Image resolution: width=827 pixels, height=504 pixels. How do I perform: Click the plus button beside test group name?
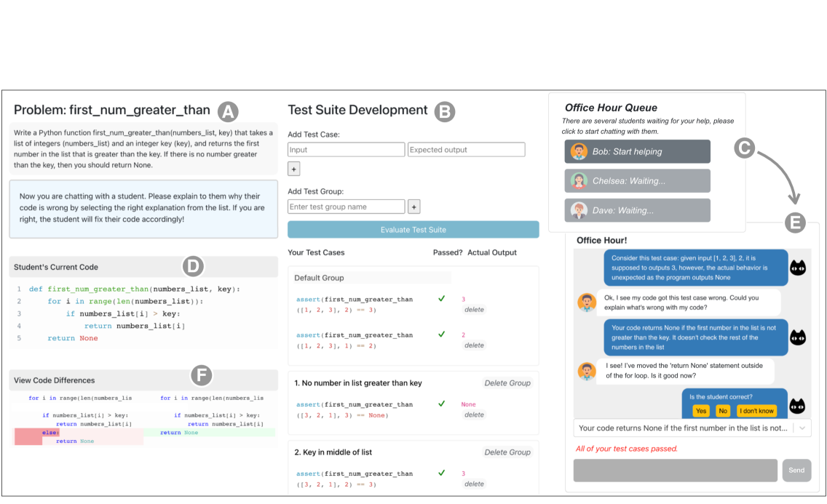(x=413, y=207)
